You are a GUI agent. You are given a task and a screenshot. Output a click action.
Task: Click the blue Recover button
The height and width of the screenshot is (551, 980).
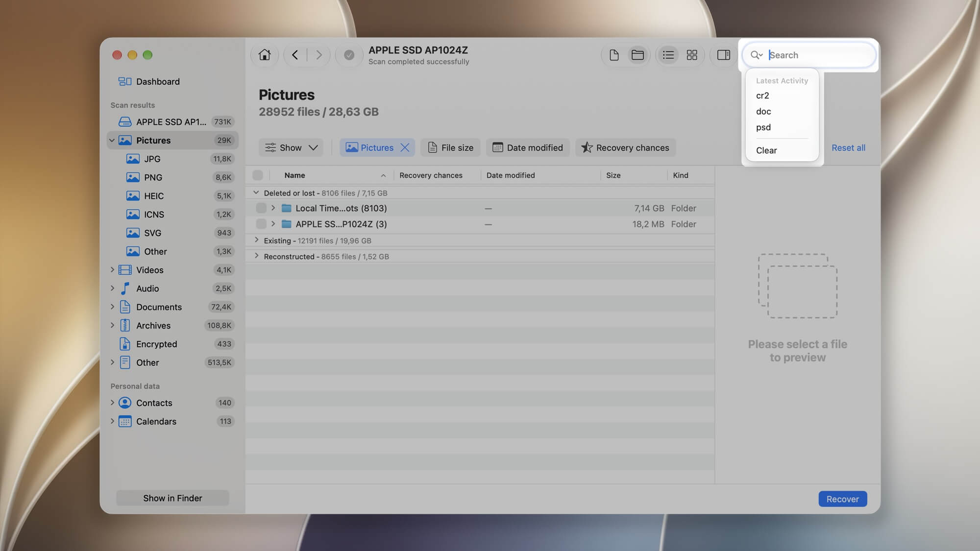coord(842,499)
